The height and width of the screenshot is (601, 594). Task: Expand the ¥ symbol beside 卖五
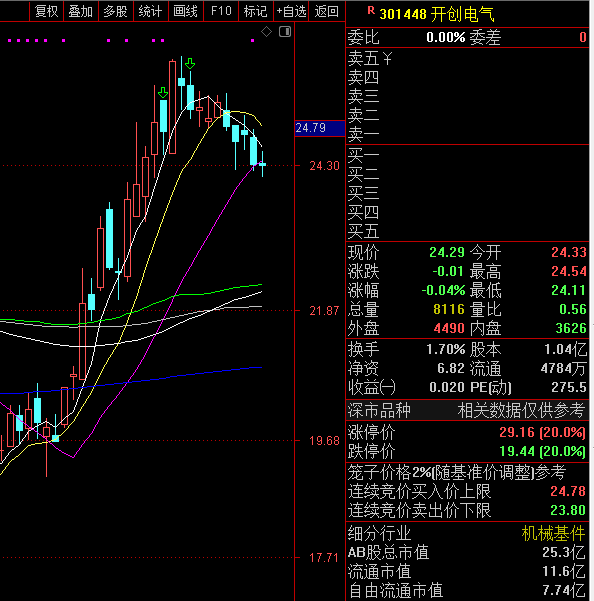pos(387,59)
